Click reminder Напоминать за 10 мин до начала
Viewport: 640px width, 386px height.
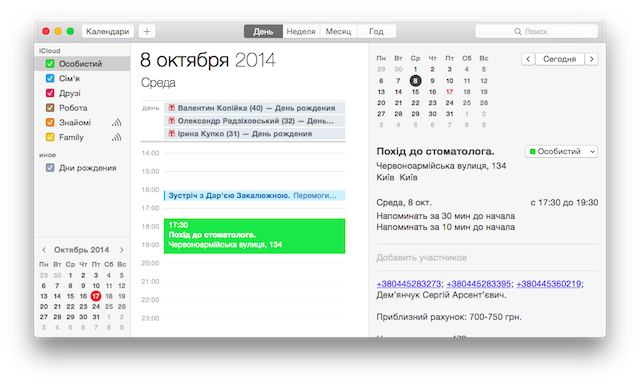(445, 227)
